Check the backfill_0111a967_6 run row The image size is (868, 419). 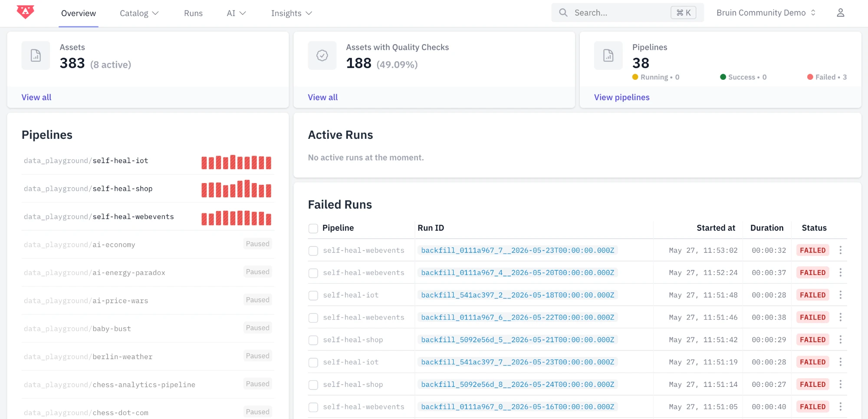pyautogui.click(x=313, y=318)
